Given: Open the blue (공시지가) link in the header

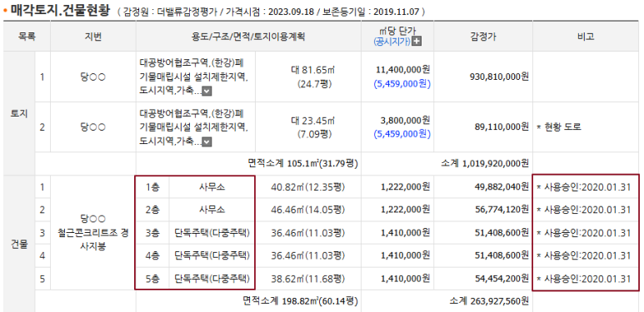Looking at the screenshot, I should click(x=392, y=42).
